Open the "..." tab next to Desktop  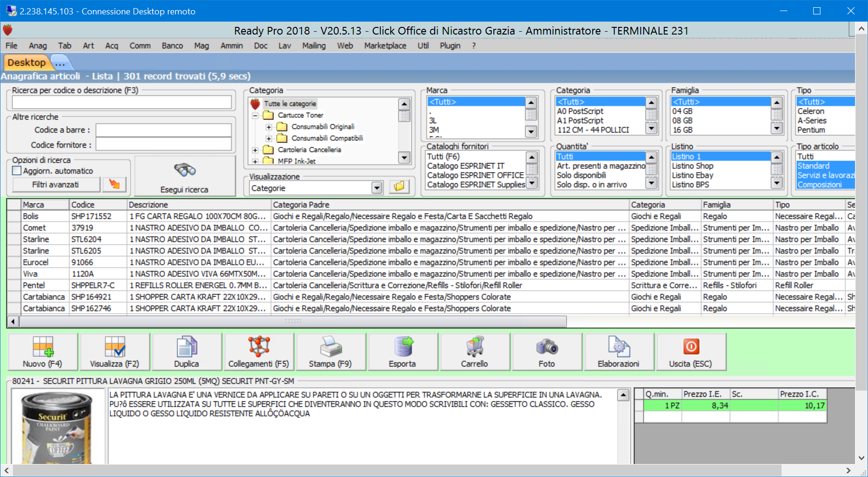click(x=60, y=63)
